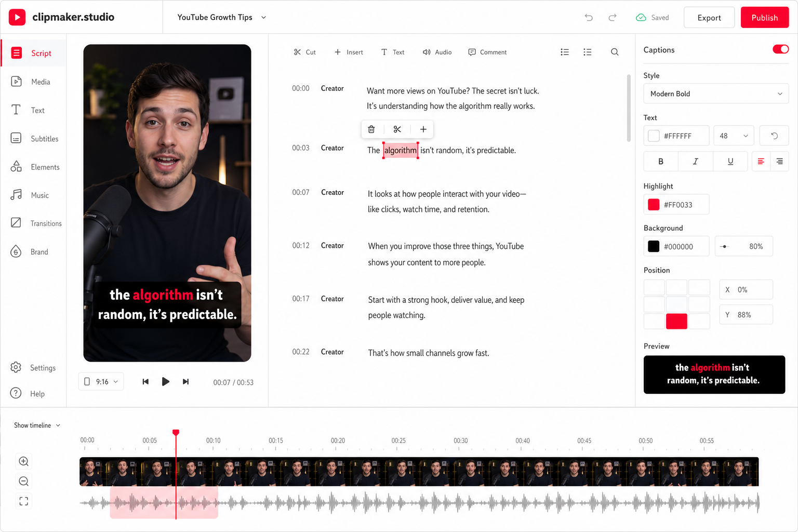
Task: Turn off the Captions toggle
Action: [x=781, y=49]
